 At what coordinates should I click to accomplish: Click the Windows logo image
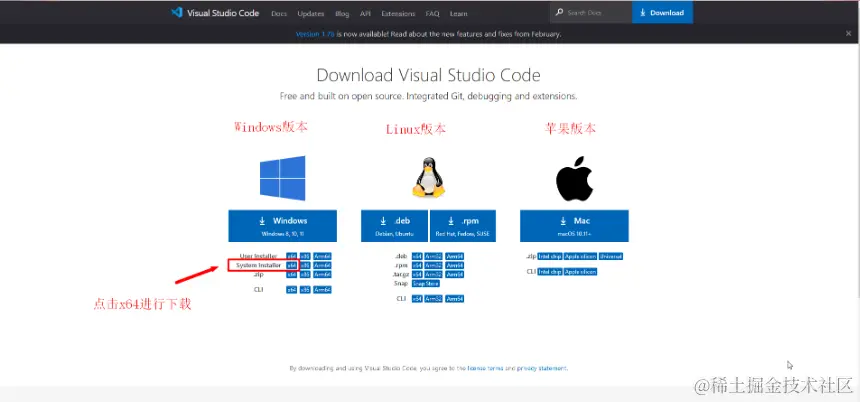click(x=282, y=178)
